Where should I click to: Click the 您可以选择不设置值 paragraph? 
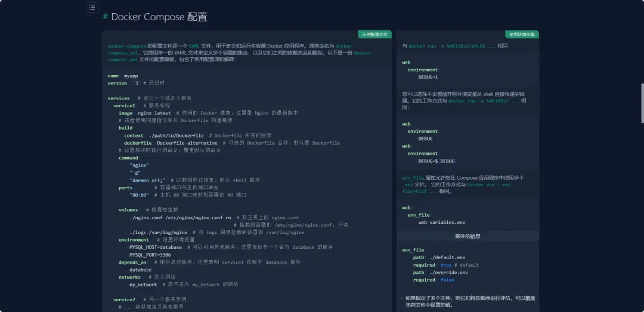pyautogui.click(x=465, y=101)
